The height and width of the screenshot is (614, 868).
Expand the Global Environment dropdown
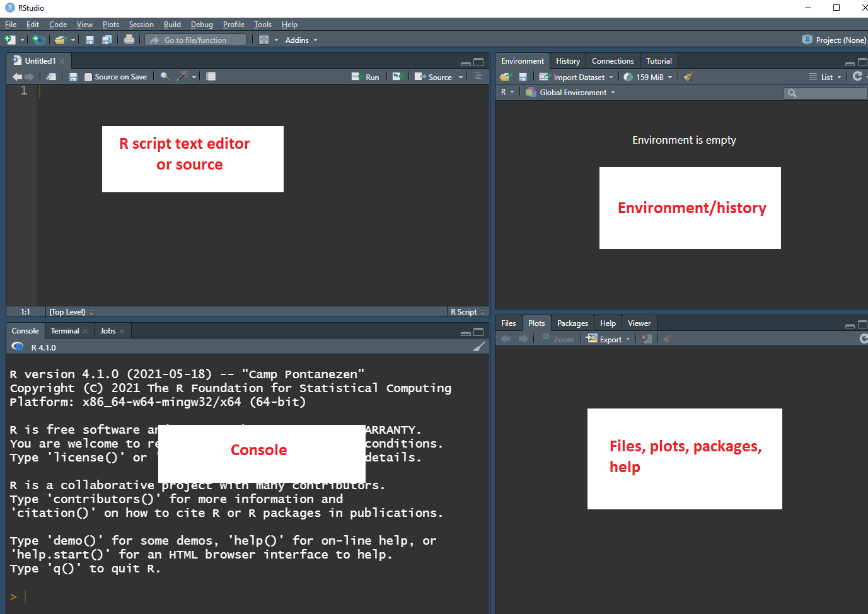(x=572, y=93)
